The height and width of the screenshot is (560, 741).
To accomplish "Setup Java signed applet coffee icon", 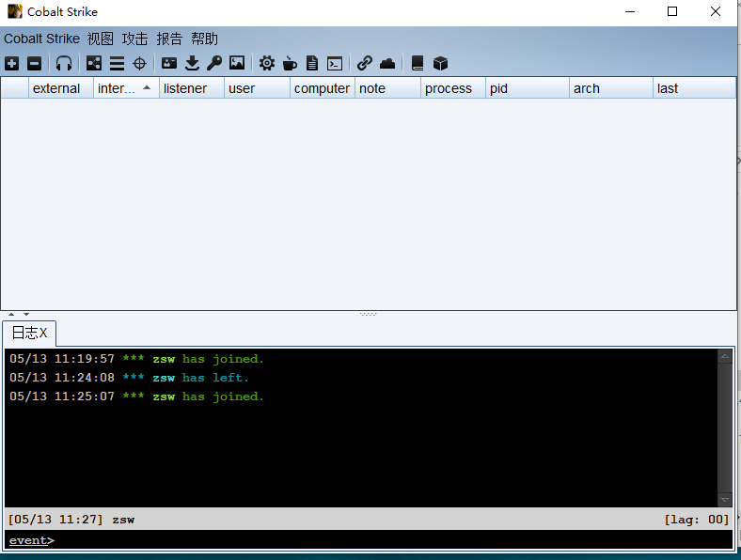I will click(x=290, y=63).
